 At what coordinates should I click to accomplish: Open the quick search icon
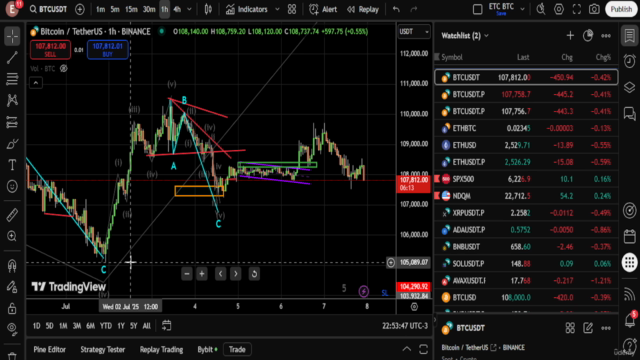pyautogui.click(x=541, y=9)
